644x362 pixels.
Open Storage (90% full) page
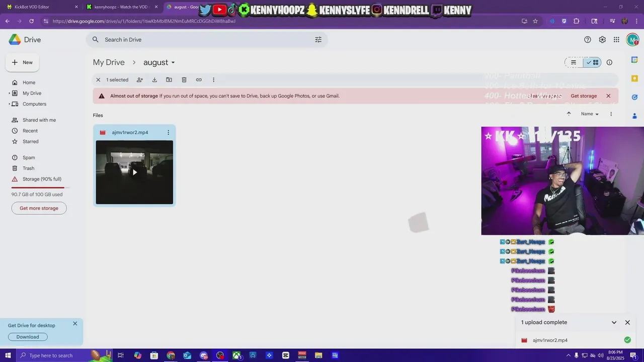point(42,179)
